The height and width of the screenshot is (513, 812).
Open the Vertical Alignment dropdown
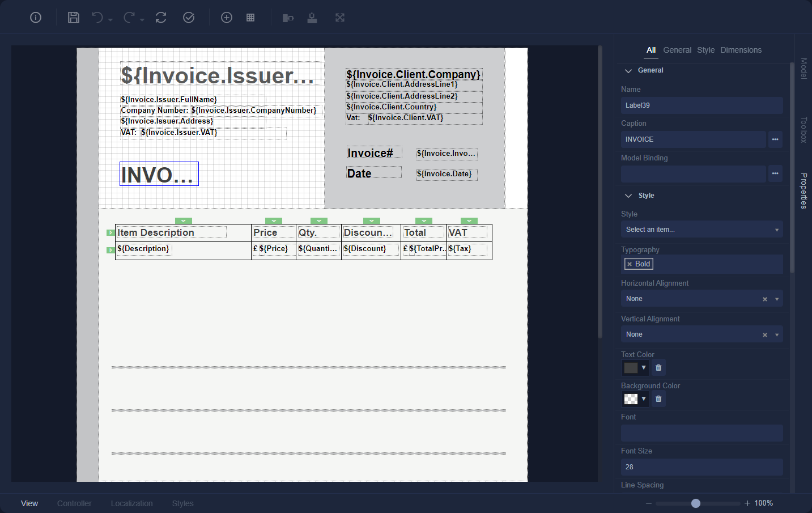(x=777, y=335)
